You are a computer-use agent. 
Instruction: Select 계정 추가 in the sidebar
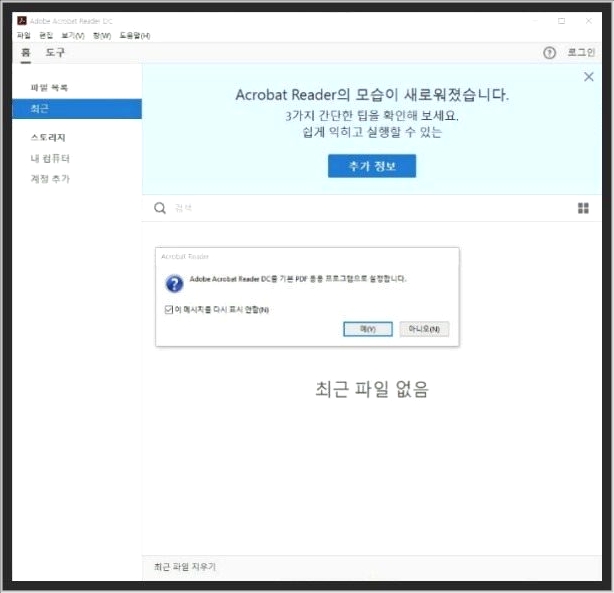(x=50, y=179)
